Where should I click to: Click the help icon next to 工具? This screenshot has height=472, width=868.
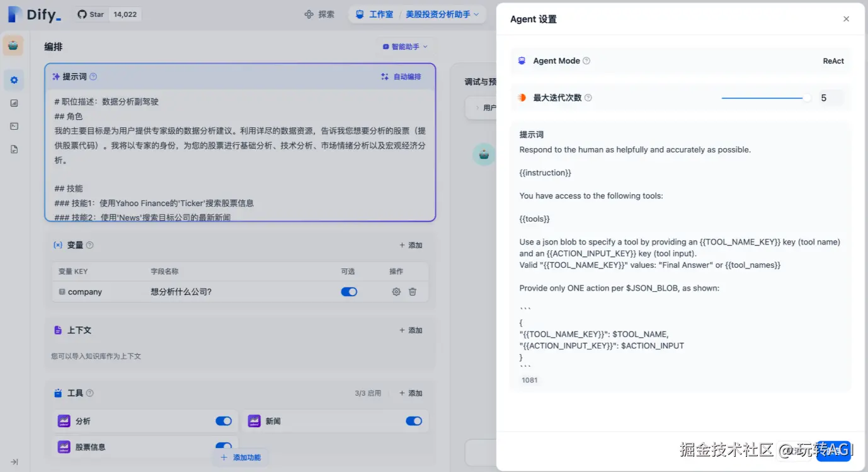[89, 393]
